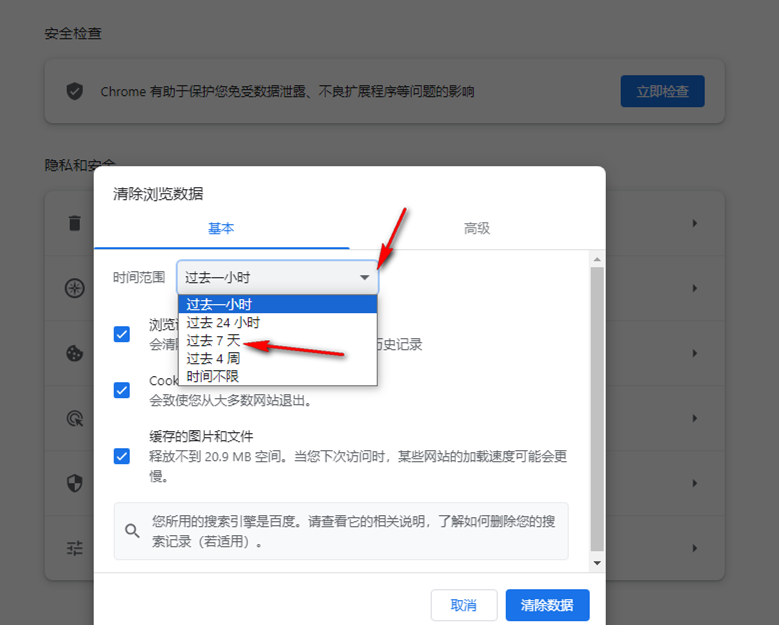Choose 过去一小时 from the list
This screenshot has height=625, width=779.
click(x=278, y=304)
